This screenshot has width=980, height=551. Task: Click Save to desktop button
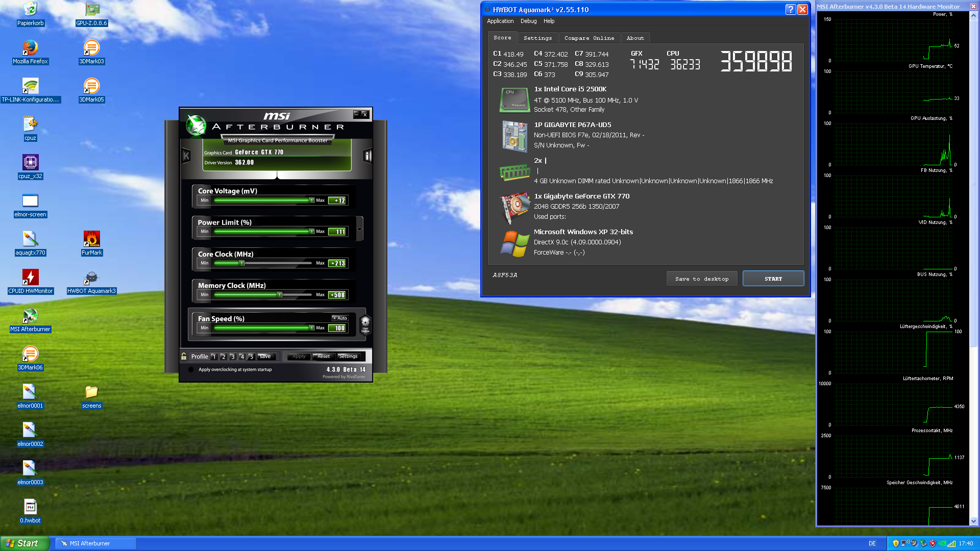coord(702,279)
